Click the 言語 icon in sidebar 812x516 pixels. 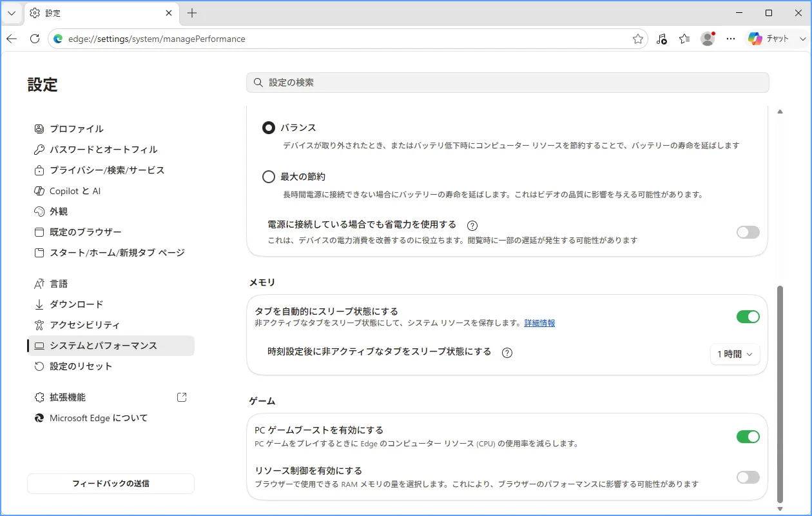click(x=39, y=284)
